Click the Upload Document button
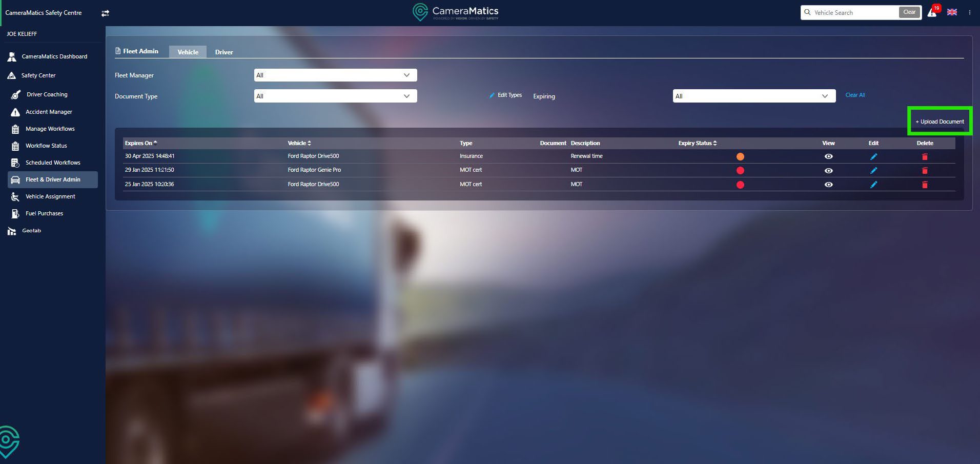Image resolution: width=980 pixels, height=464 pixels. tap(940, 122)
